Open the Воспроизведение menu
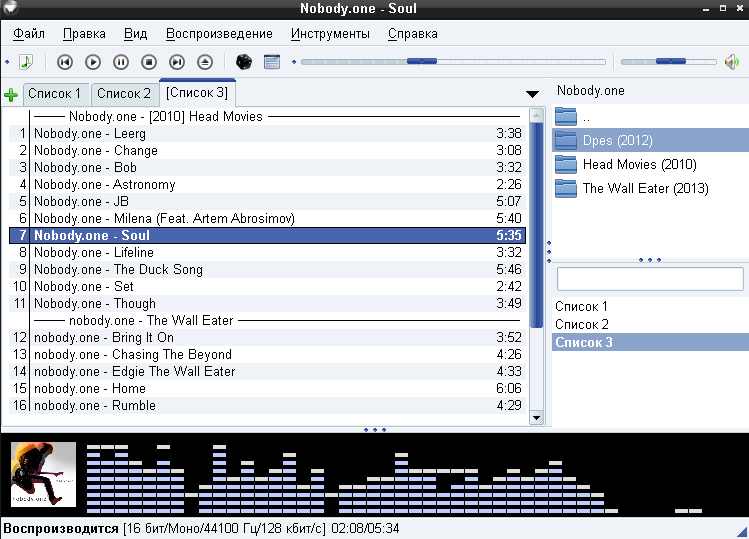This screenshot has width=749, height=539. tap(219, 33)
